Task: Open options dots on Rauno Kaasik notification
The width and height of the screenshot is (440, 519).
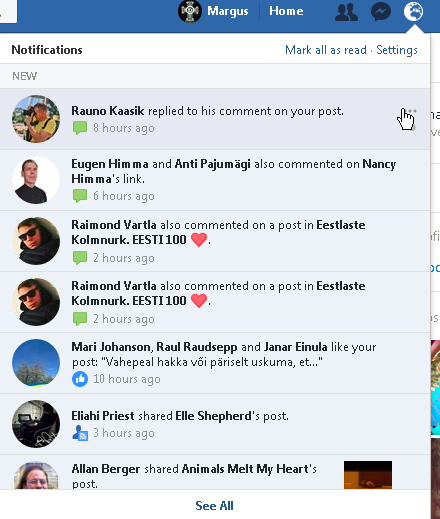Action: 412,111
